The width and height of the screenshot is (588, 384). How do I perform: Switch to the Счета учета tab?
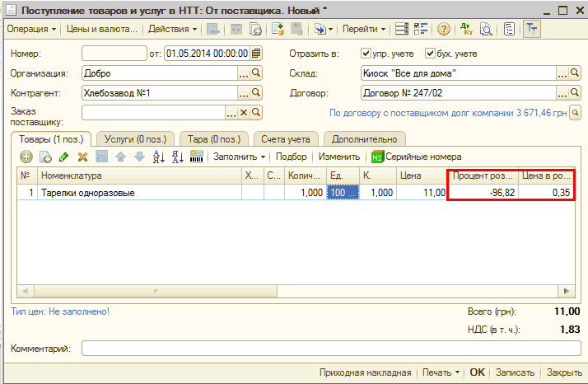click(286, 139)
